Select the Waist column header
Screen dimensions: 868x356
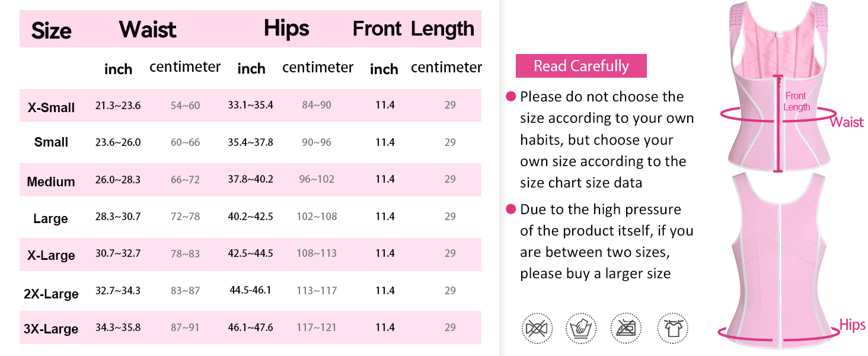point(148,29)
